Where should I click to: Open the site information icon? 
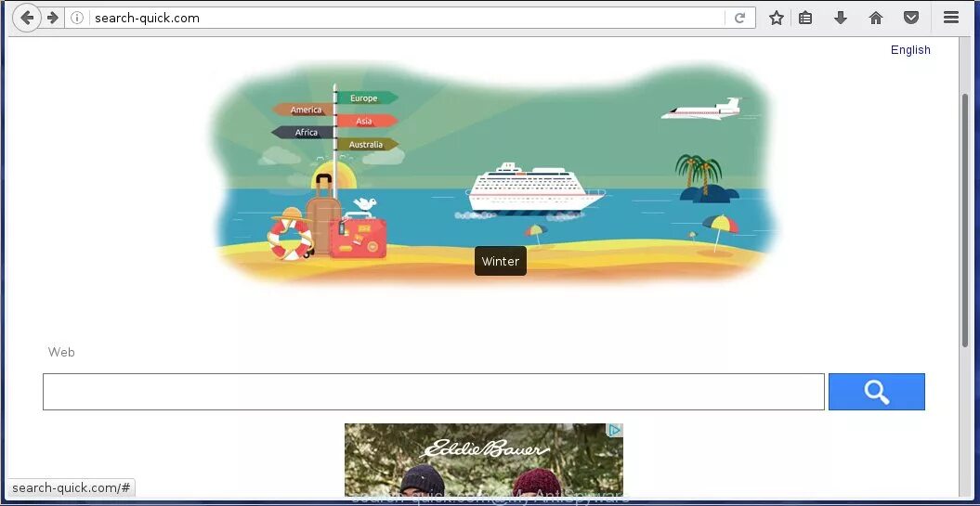pyautogui.click(x=77, y=18)
